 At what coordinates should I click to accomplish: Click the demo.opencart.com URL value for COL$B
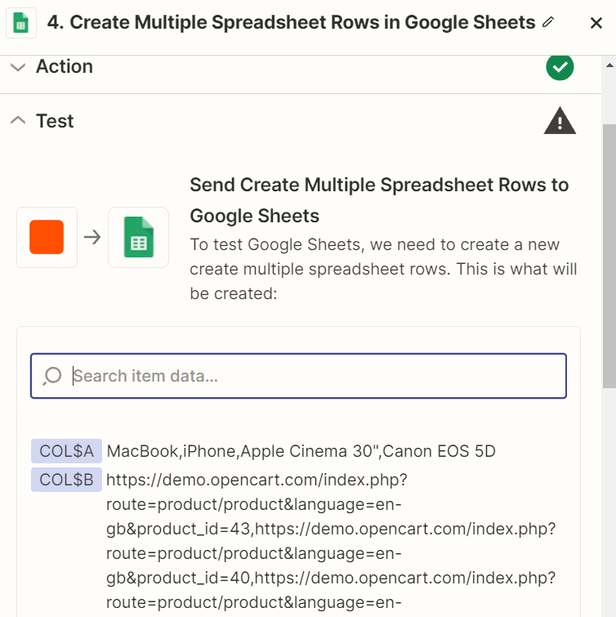point(331,541)
